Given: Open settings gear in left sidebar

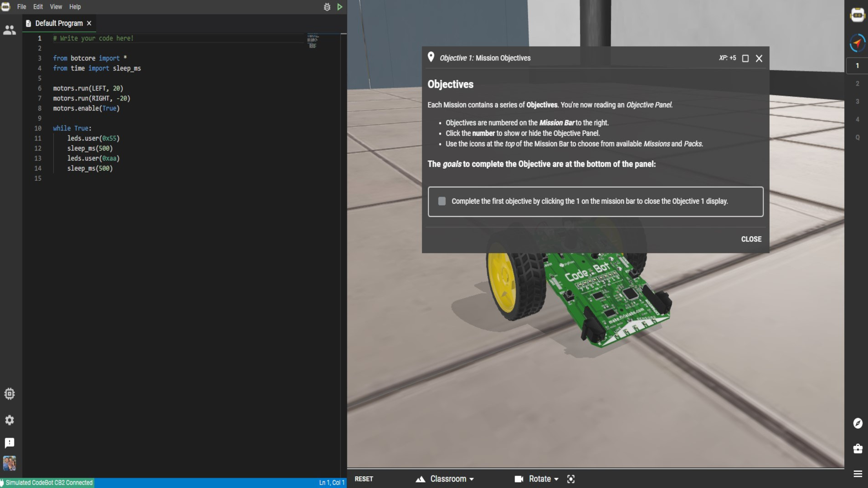Looking at the screenshot, I should 10,420.
